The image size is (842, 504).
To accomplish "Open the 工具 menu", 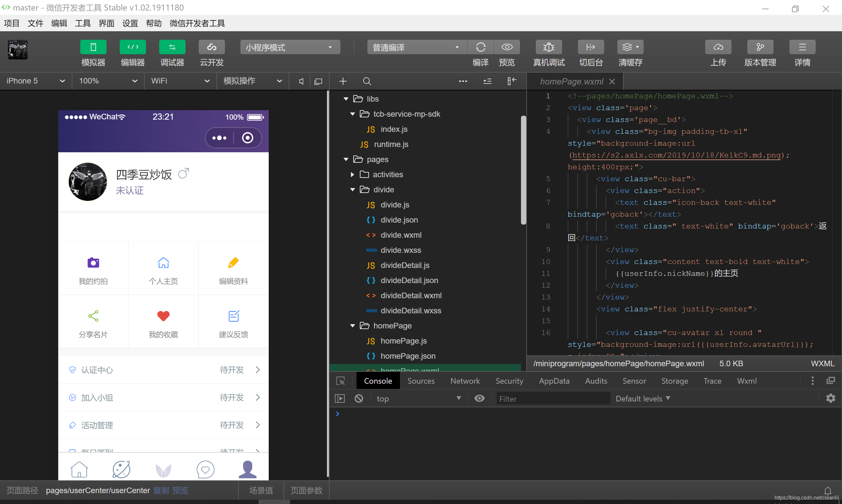I will pos(83,23).
